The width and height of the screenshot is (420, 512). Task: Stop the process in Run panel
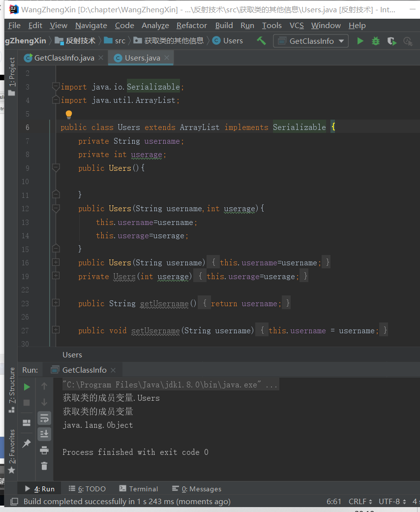coord(27,403)
